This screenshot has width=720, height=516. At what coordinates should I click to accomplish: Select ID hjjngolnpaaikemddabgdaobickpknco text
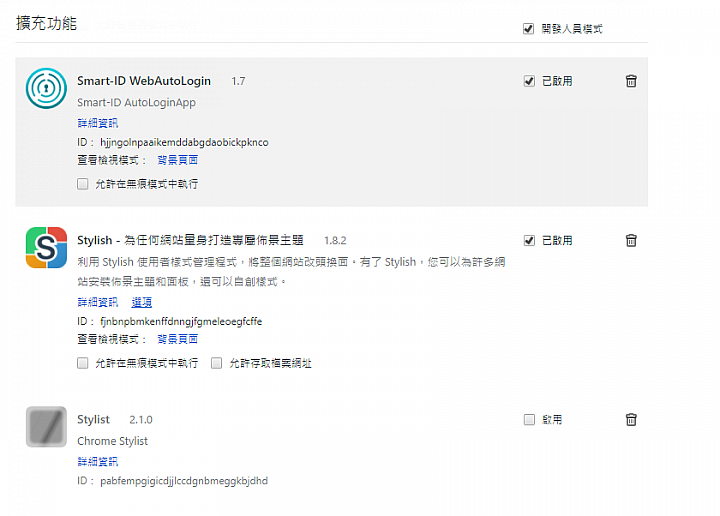[184, 142]
